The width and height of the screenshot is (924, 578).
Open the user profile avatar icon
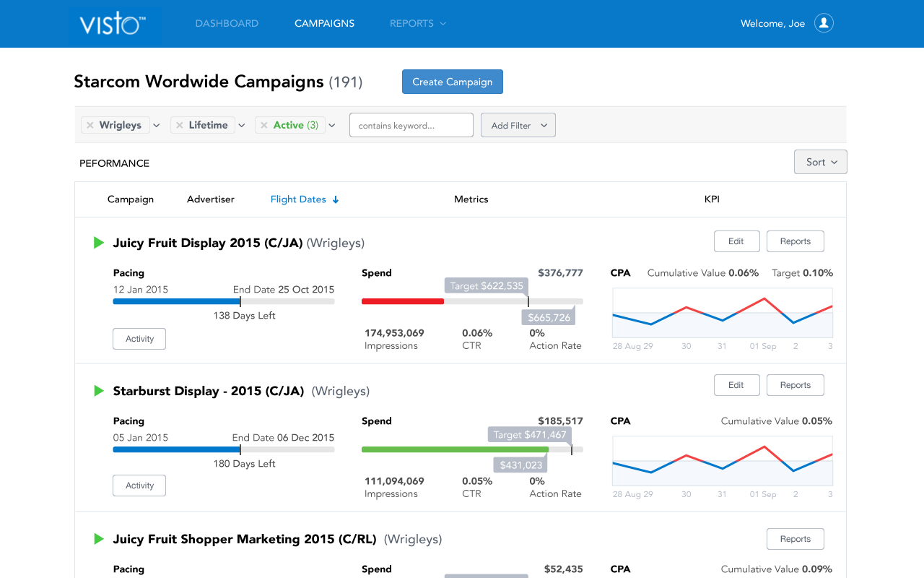pyautogui.click(x=824, y=23)
